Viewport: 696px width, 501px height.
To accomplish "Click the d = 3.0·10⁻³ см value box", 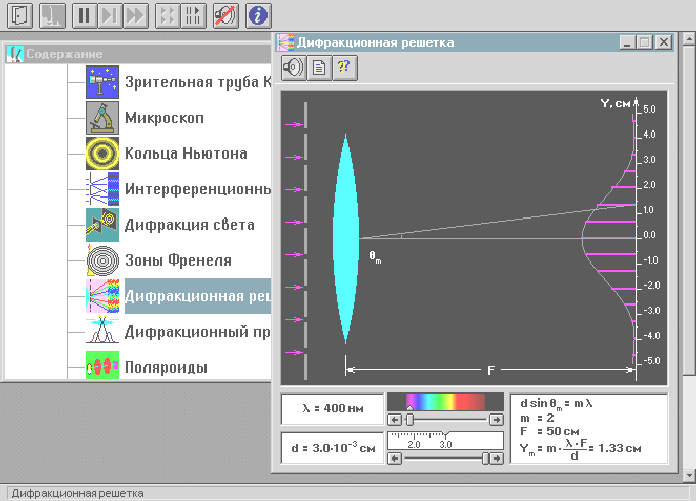I will (x=332, y=448).
